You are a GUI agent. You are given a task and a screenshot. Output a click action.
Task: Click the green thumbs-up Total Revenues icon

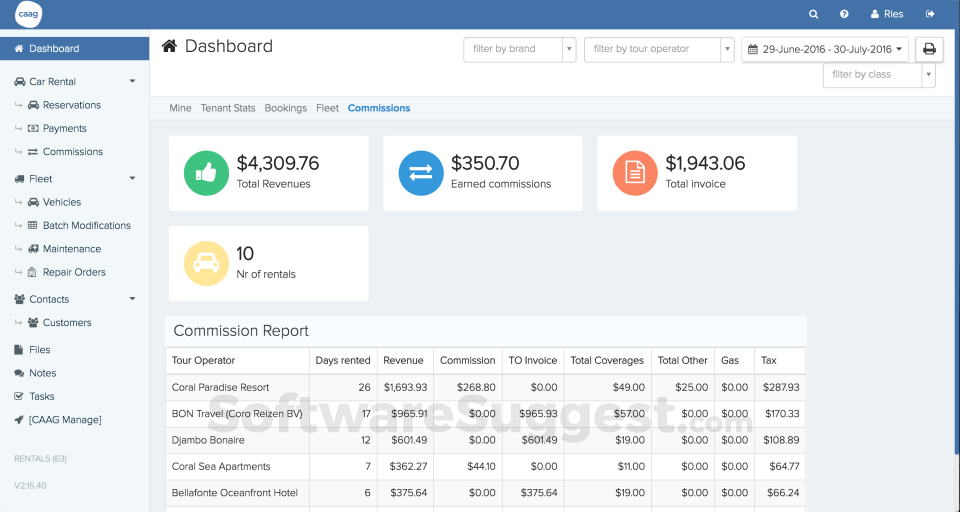[206, 173]
